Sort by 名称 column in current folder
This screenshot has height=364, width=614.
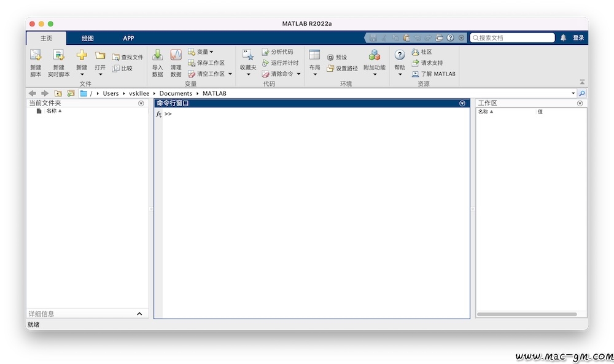54,110
